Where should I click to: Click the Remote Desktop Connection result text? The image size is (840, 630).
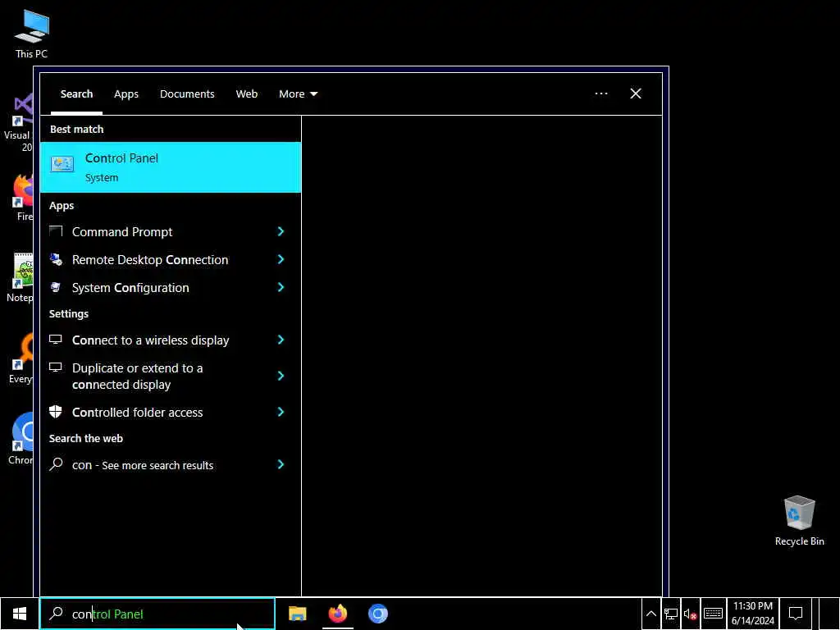click(150, 260)
